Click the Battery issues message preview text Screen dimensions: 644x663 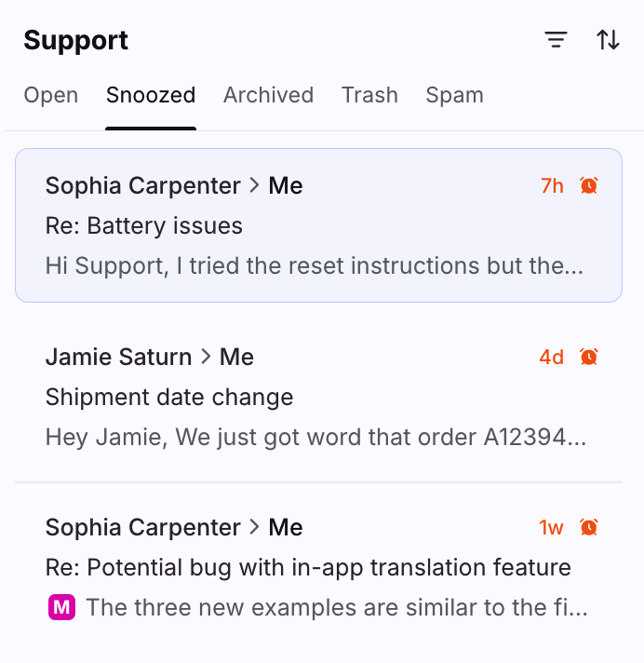(x=315, y=265)
